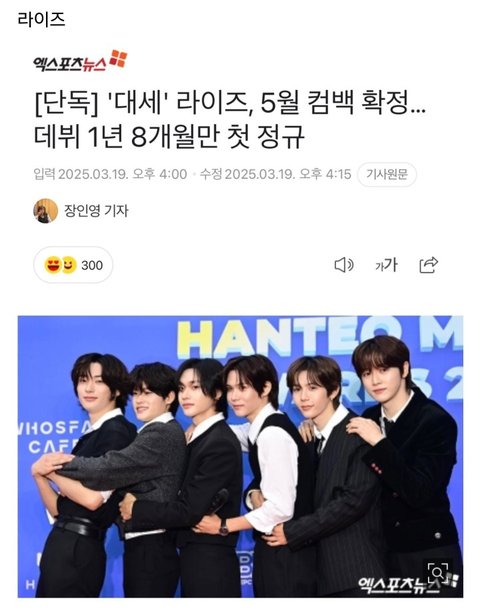Viewport: 480px width, 615px height.
Task: Share the article with share icon
Action: 428,265
